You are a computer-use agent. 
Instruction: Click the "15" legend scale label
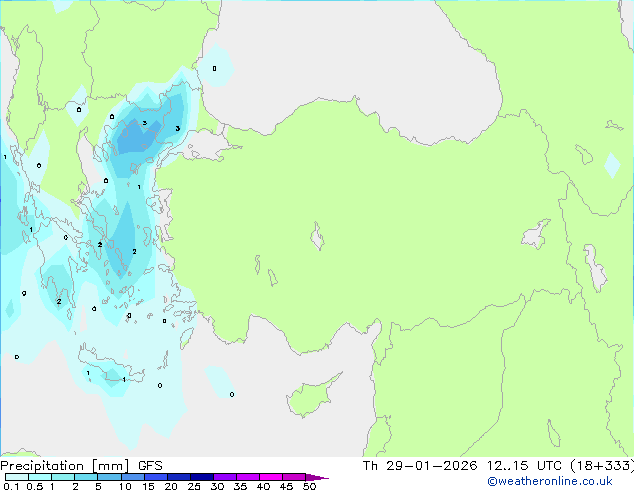point(148,486)
